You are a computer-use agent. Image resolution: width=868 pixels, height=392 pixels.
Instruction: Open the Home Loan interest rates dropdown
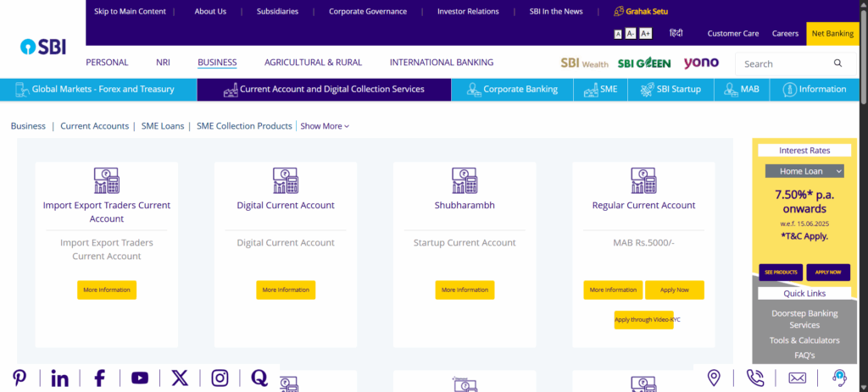pyautogui.click(x=804, y=171)
